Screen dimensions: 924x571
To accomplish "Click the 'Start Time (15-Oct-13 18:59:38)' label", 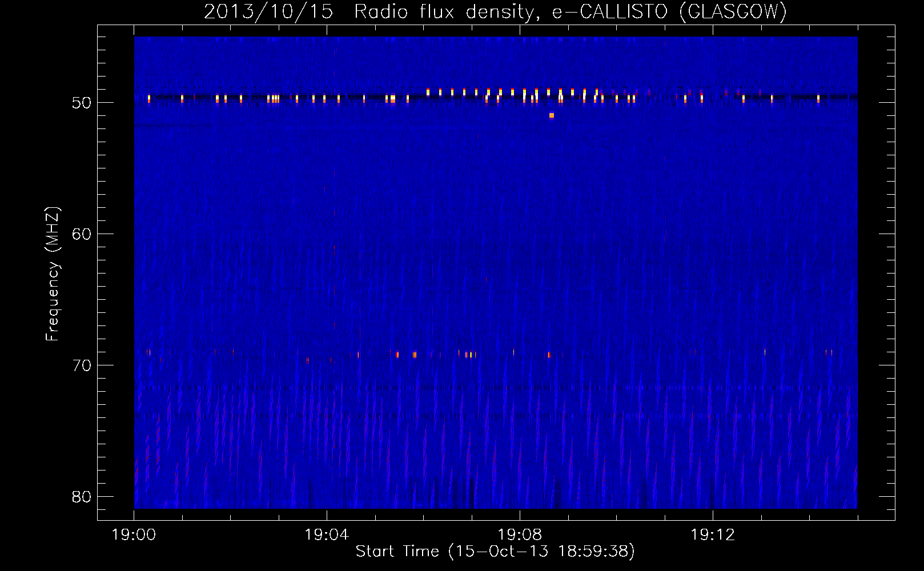I will 495,552.
